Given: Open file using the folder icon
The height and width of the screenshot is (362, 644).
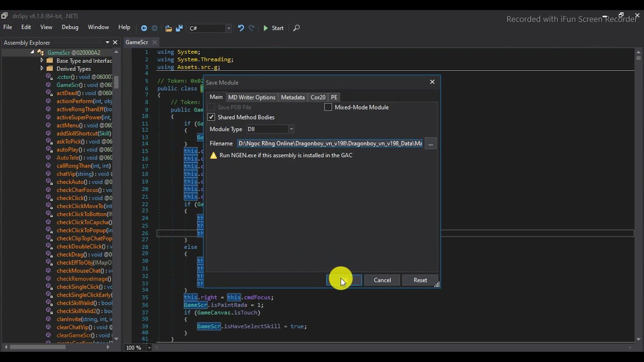Looking at the screenshot, I should (169, 28).
